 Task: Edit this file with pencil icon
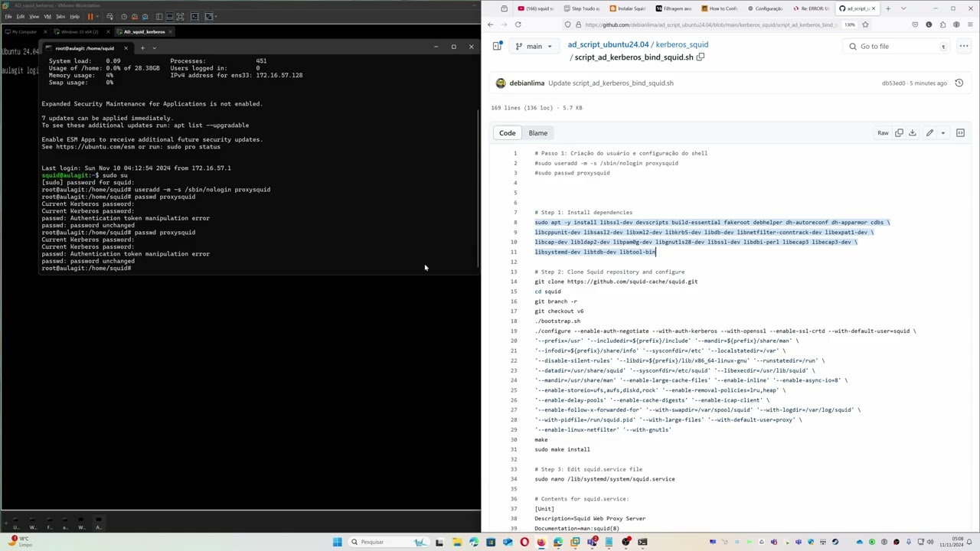(x=929, y=133)
